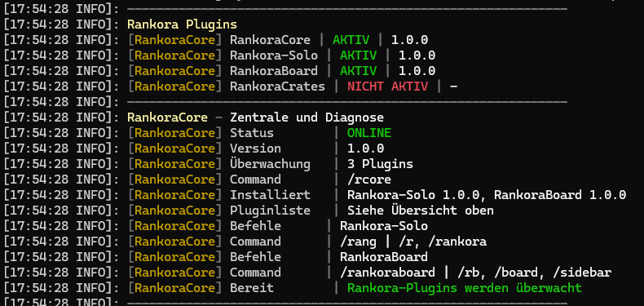The height and width of the screenshot is (306, 644).
Task: Click the /rcore command text
Action: coord(369,180)
